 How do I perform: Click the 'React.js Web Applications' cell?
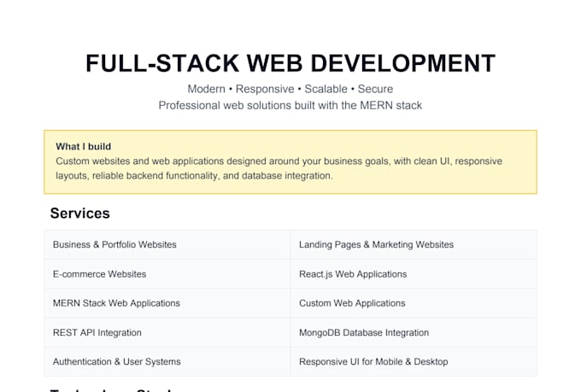(x=414, y=274)
